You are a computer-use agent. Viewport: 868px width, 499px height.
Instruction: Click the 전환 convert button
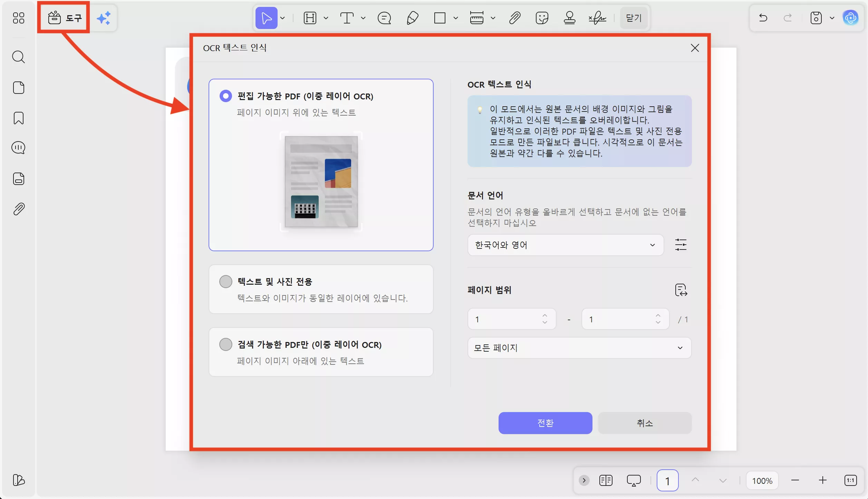(x=545, y=423)
